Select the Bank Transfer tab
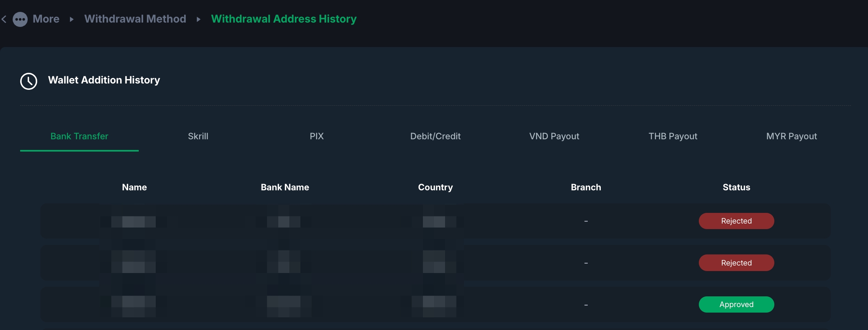This screenshot has height=330, width=868. [79, 136]
